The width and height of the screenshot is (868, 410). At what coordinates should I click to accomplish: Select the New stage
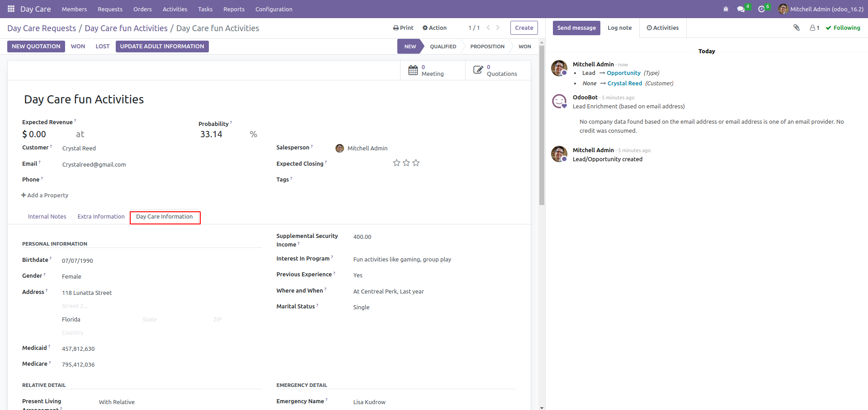pos(410,46)
